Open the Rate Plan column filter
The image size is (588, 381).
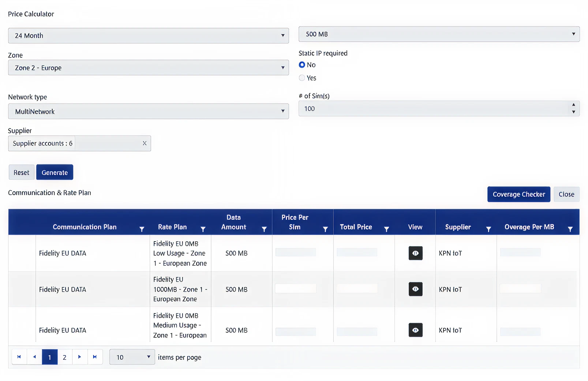pyautogui.click(x=203, y=229)
